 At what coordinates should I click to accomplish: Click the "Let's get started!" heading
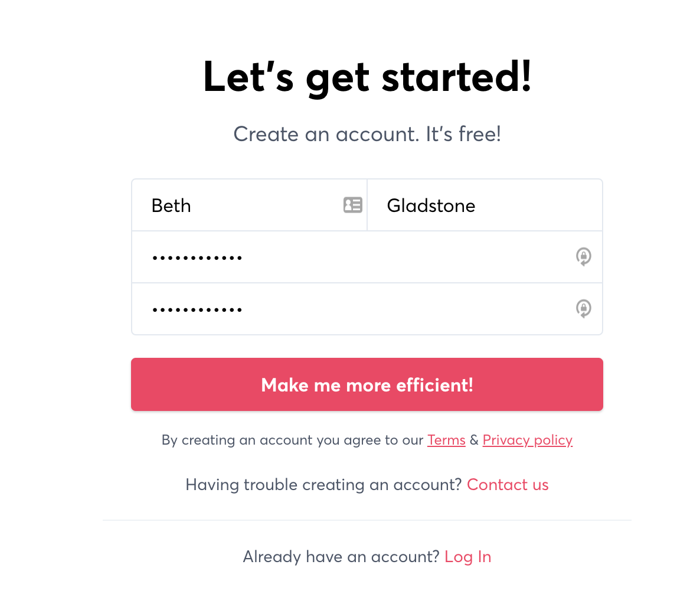click(367, 77)
